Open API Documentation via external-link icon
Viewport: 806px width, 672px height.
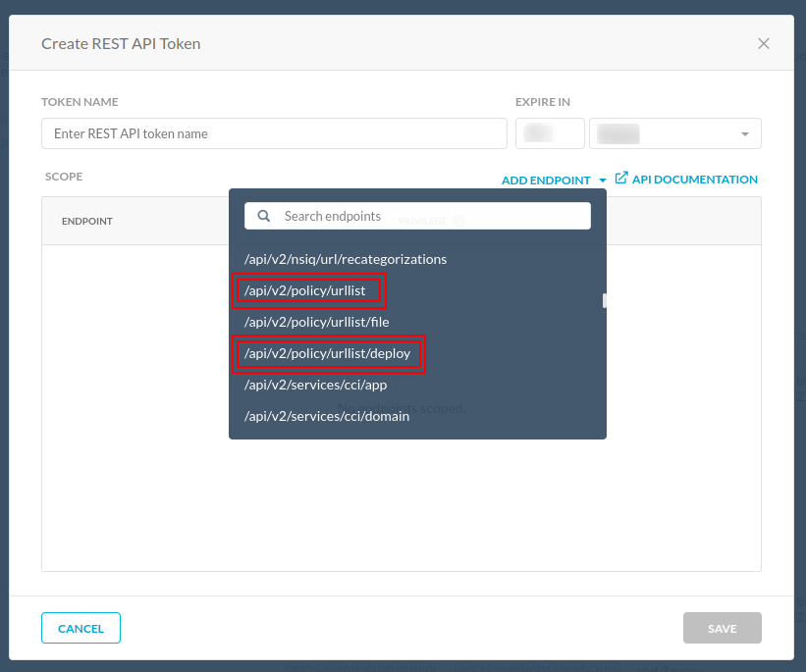point(620,179)
